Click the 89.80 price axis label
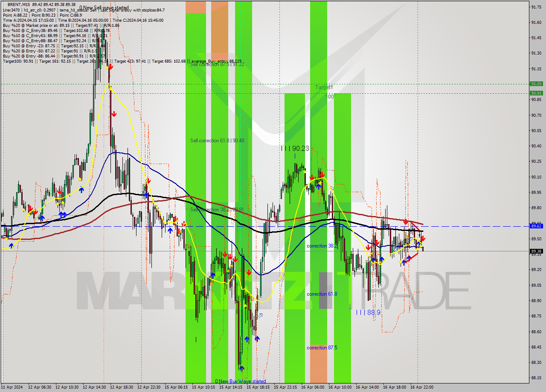546x392 pixels. (536, 208)
